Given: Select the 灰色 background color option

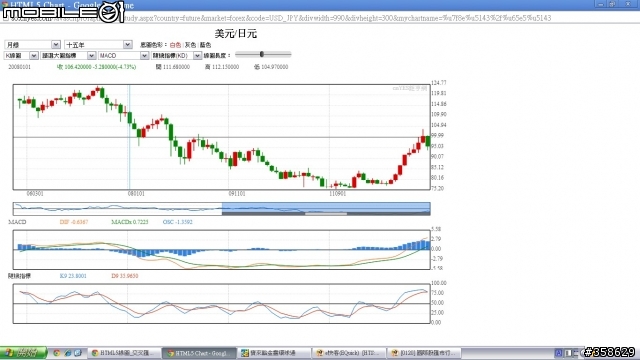Looking at the screenshot, I should click(190, 45).
